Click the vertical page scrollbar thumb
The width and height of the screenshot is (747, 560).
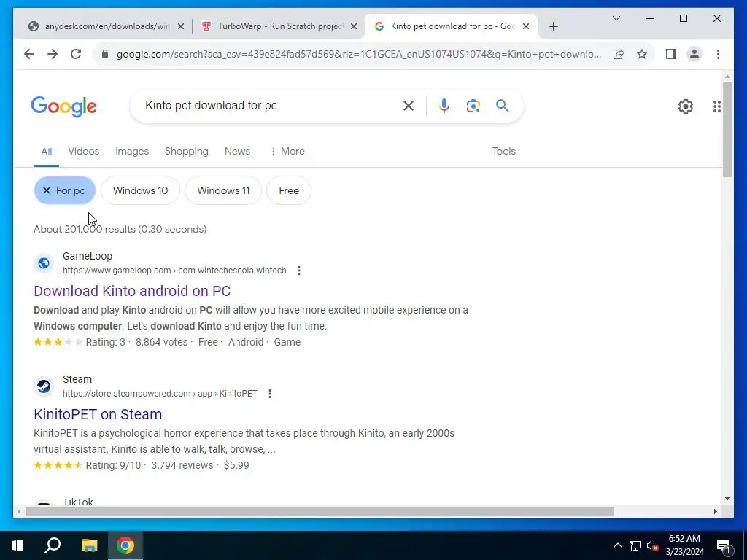[x=727, y=130]
